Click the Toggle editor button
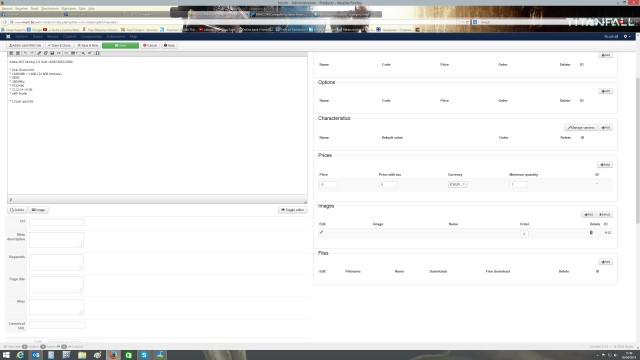The image size is (640, 360). [293, 210]
